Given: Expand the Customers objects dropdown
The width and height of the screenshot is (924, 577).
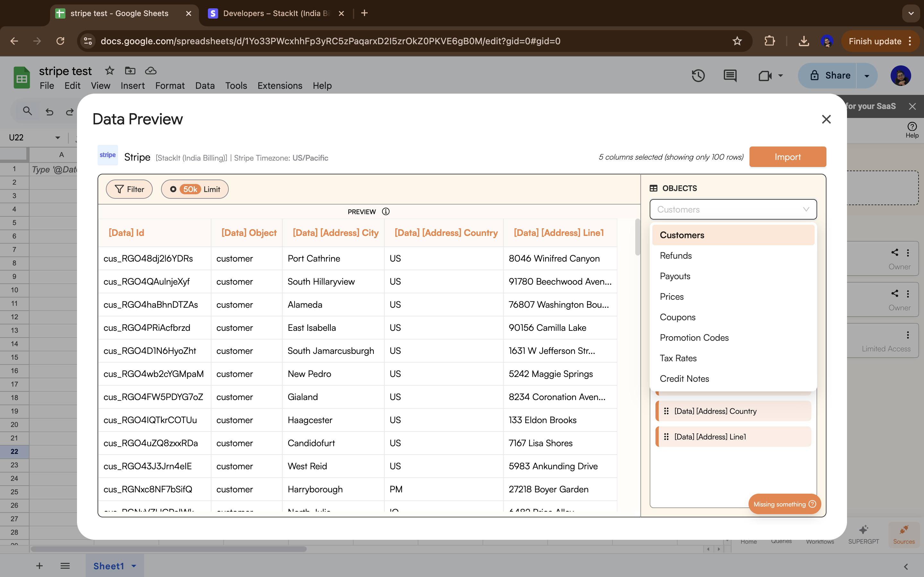Looking at the screenshot, I should (733, 210).
